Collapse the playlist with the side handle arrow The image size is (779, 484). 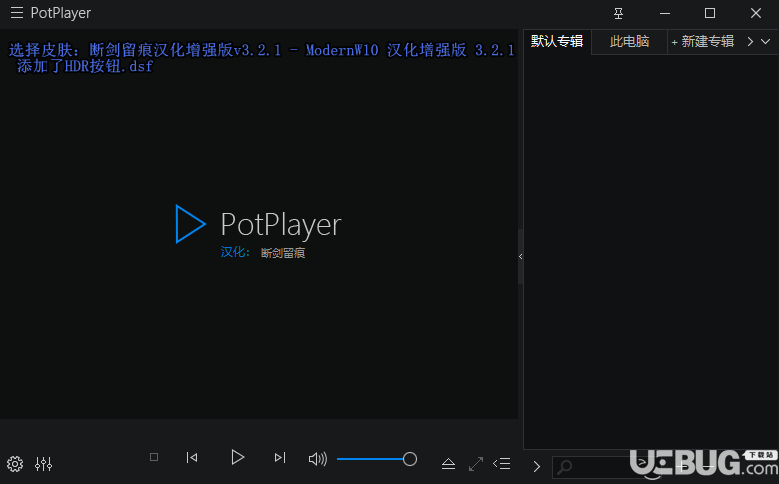[520, 256]
